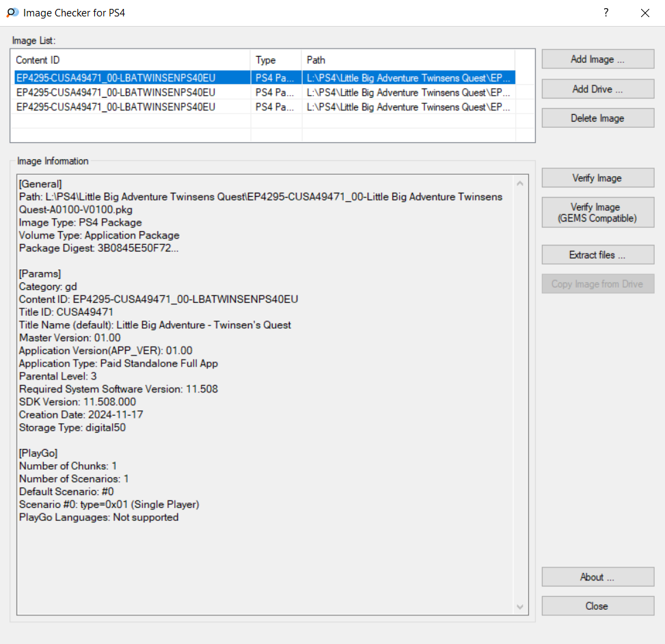Screen dimensions: 665x644
Task: Close the window with the X button
Action: click(x=645, y=13)
